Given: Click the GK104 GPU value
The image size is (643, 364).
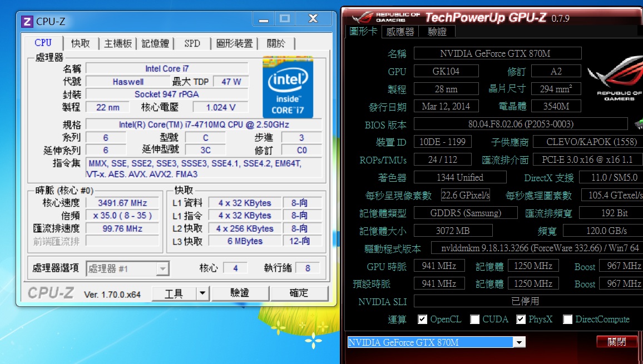Looking at the screenshot, I should (x=446, y=71).
